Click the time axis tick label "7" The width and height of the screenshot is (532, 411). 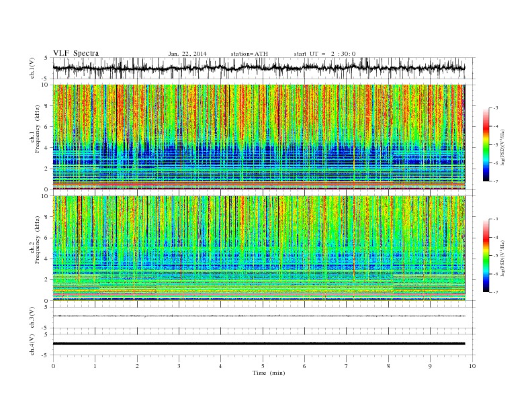pyautogui.click(x=347, y=366)
